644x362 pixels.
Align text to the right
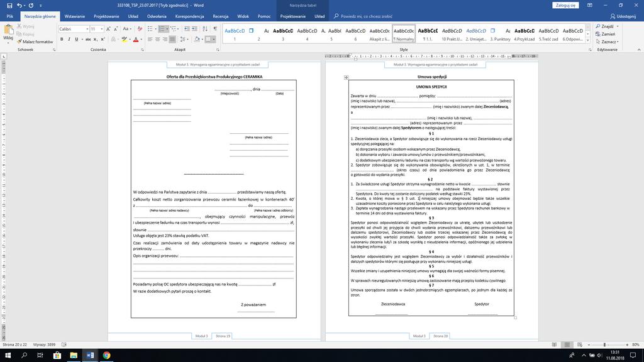click(165, 40)
